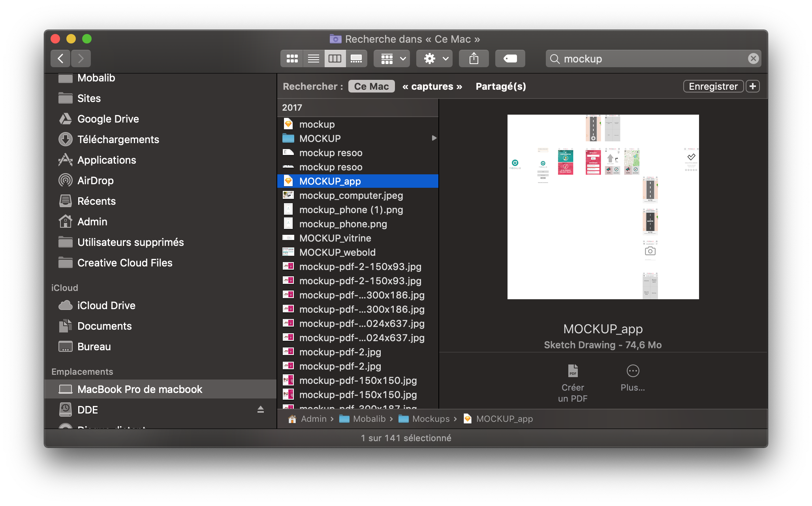
Task: Select the Créer un PDF quick action
Action: point(573,381)
